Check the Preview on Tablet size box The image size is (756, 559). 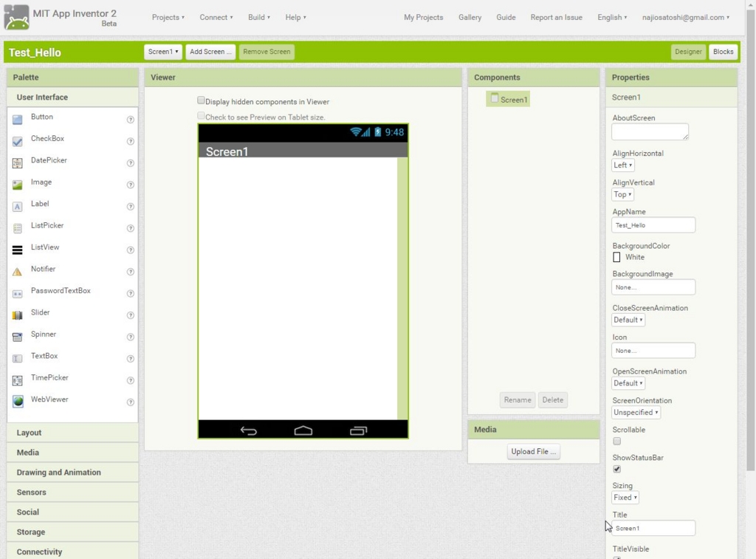click(201, 116)
